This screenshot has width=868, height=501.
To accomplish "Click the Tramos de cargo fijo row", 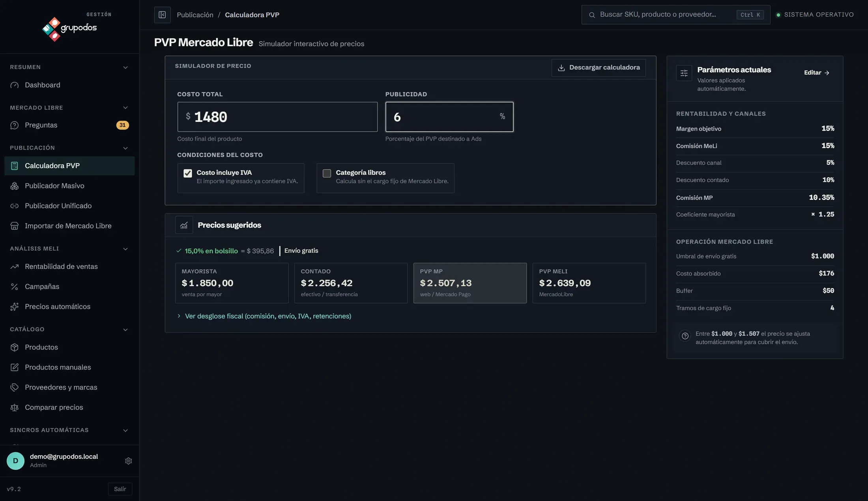I will pos(755,308).
